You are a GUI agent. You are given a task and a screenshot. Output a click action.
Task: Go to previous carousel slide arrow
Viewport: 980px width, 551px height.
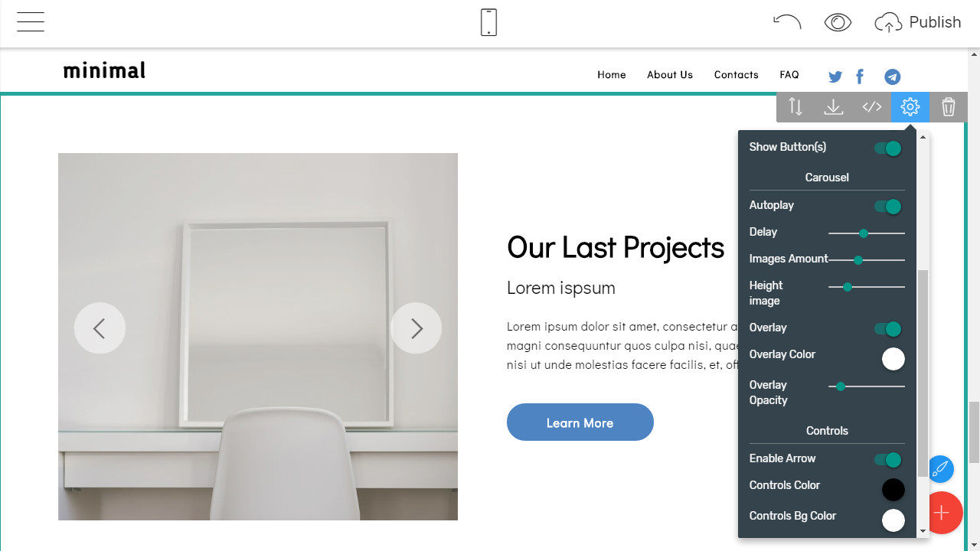pyautogui.click(x=100, y=328)
